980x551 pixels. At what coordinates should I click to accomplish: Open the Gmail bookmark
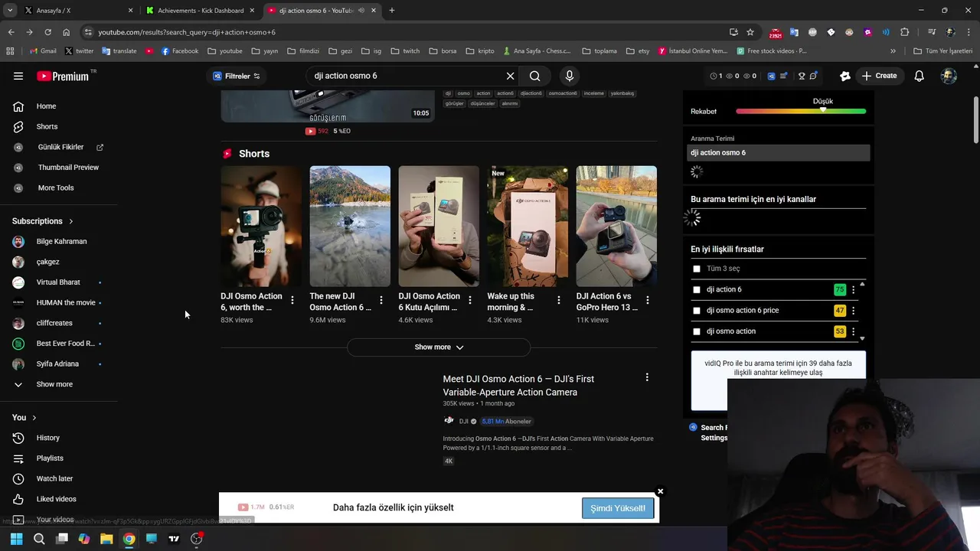tap(43, 51)
